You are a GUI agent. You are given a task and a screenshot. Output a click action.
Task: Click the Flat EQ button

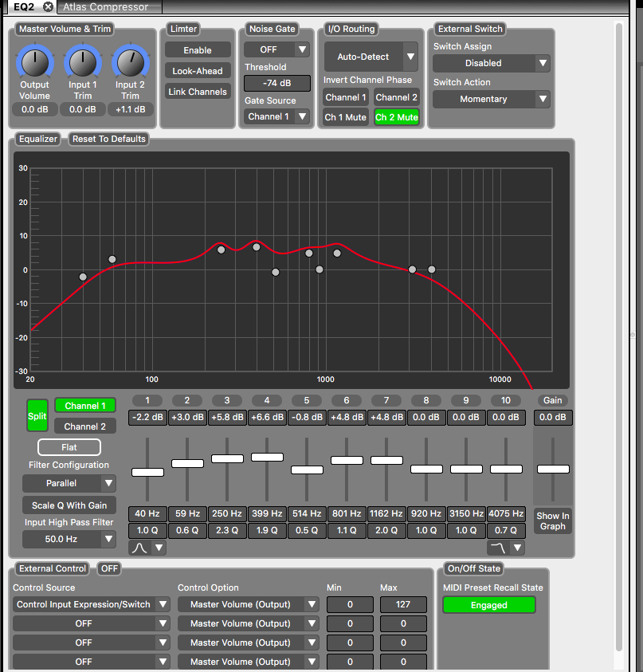click(69, 447)
